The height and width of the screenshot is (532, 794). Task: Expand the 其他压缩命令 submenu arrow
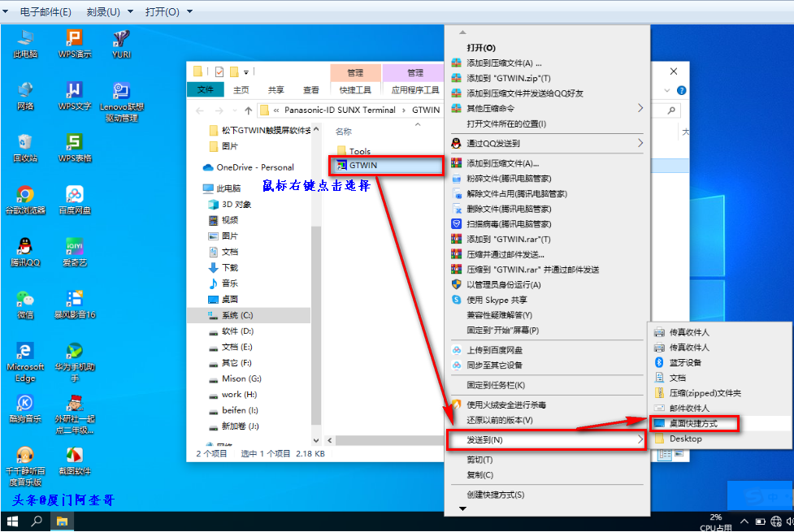tap(640, 108)
